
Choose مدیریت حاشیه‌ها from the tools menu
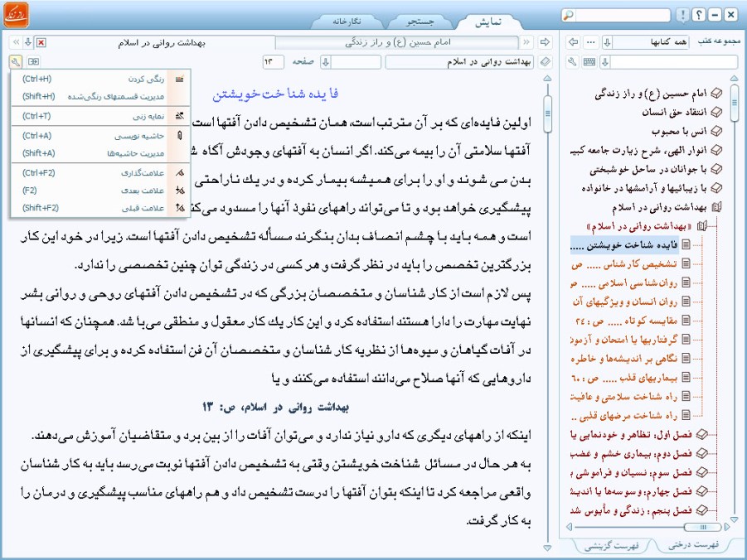click(100, 153)
